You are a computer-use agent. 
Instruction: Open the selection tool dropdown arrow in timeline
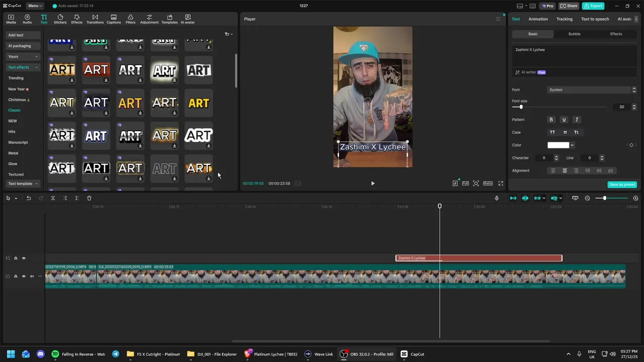[16, 198]
